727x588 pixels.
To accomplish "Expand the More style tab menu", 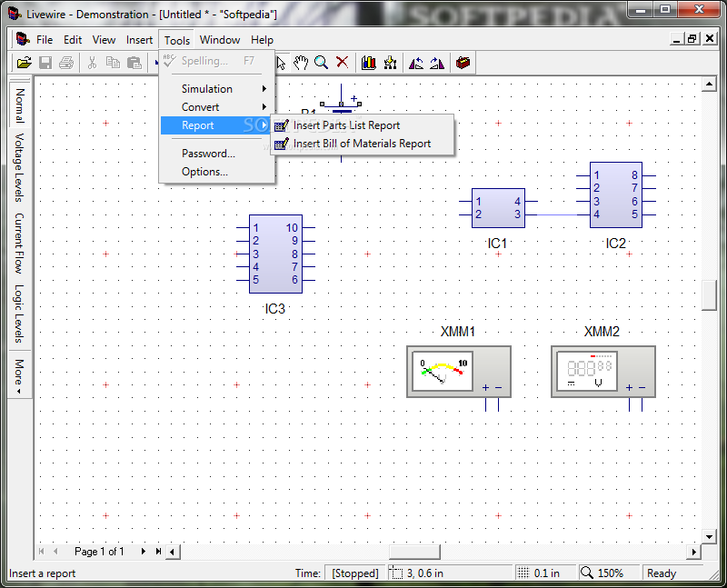I will (x=18, y=374).
